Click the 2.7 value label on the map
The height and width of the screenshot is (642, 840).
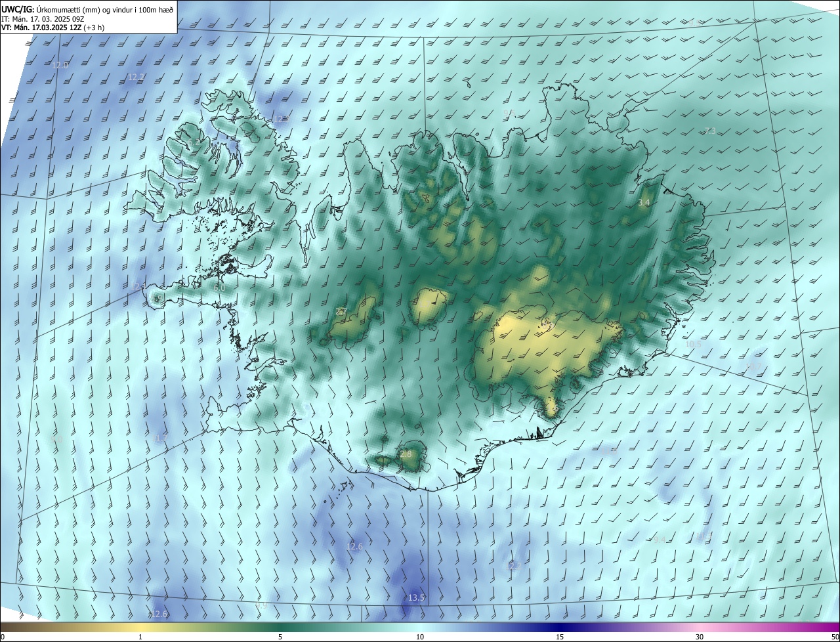341,311
